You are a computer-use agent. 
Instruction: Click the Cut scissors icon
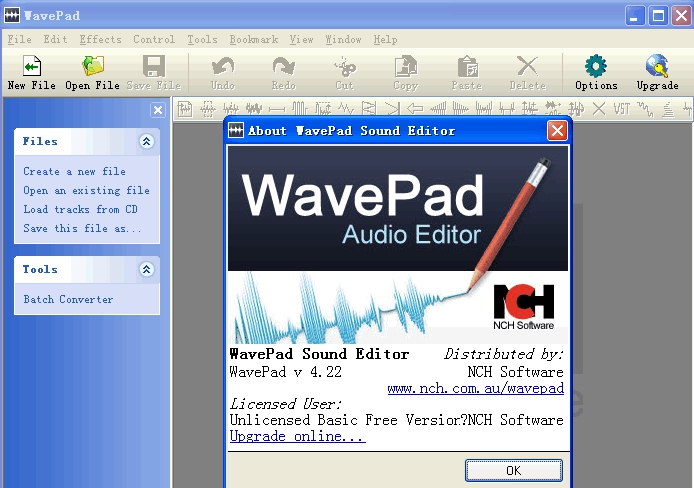(345, 66)
